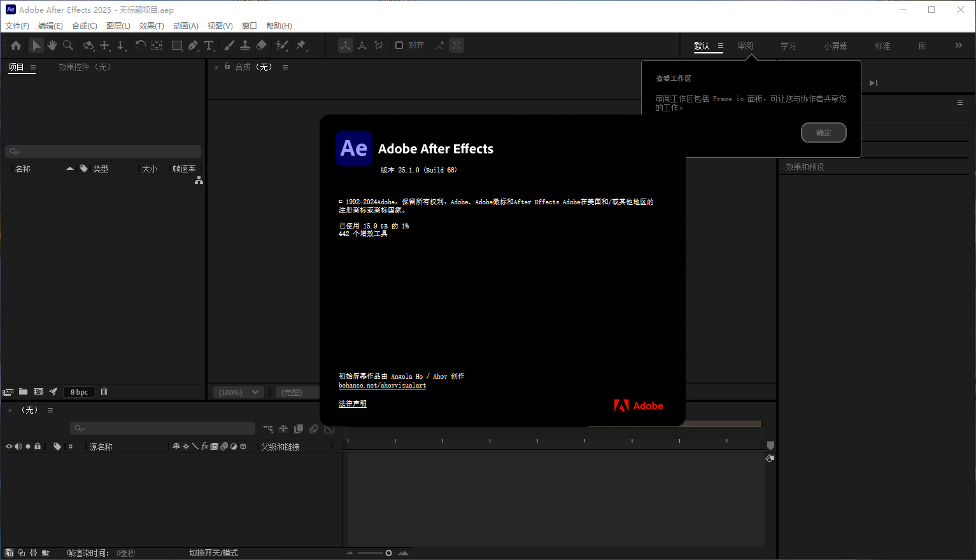Image resolution: width=976 pixels, height=560 pixels.
Task: Zoom in timeline with large mountain icon
Action: pos(404,553)
